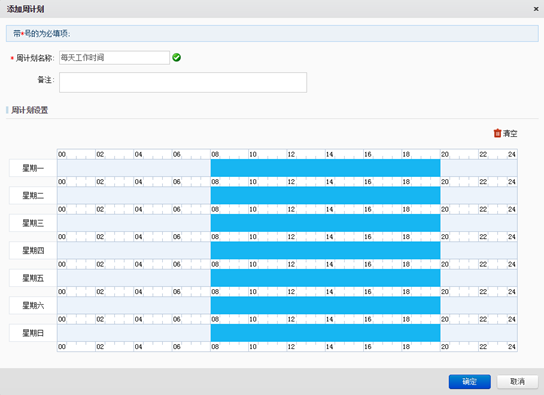Click 星期日 empty slot after 20
The width and height of the screenshot is (544, 395).
[x=479, y=333]
